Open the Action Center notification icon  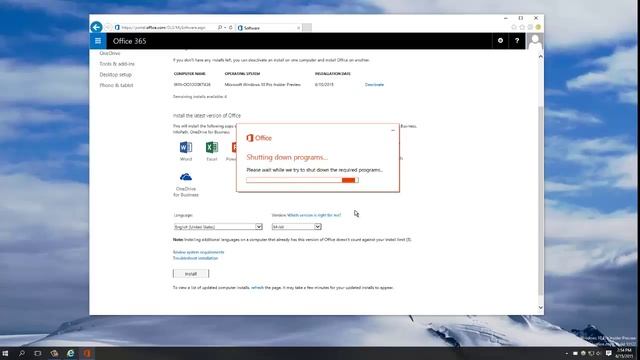point(609,353)
